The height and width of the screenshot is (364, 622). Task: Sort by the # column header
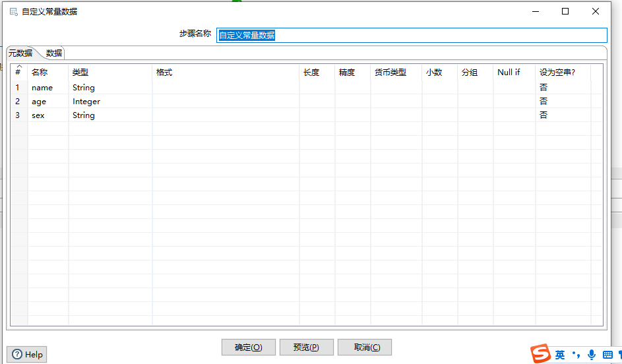tap(18, 72)
